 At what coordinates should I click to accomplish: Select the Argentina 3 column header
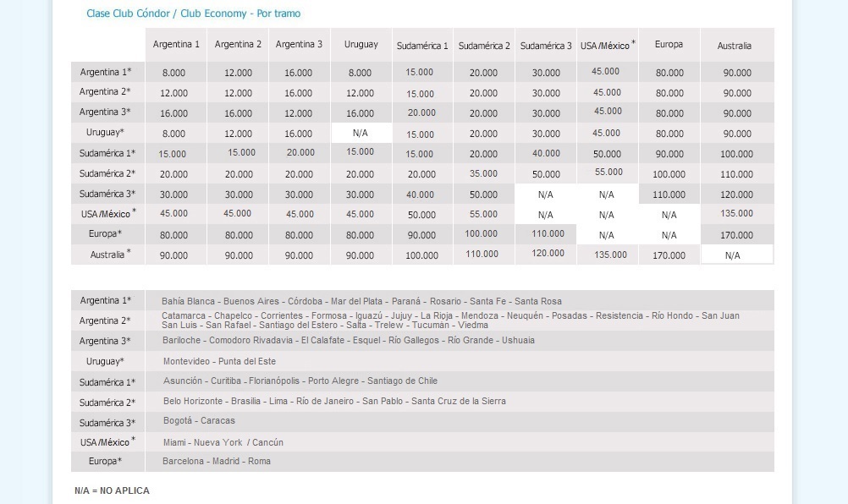pyautogui.click(x=299, y=44)
